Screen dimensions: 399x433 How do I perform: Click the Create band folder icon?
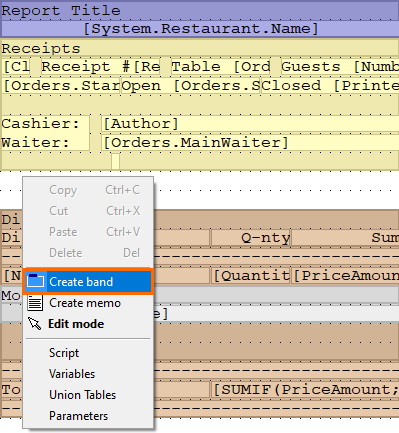coord(35,281)
